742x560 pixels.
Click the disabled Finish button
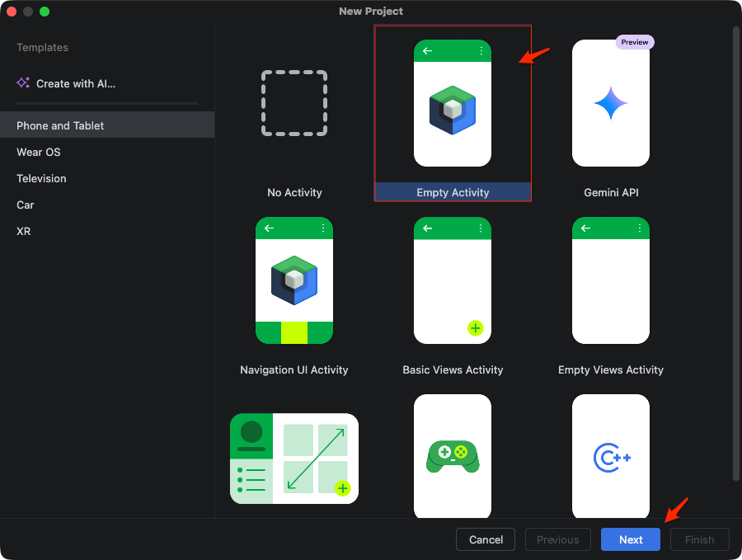699,539
